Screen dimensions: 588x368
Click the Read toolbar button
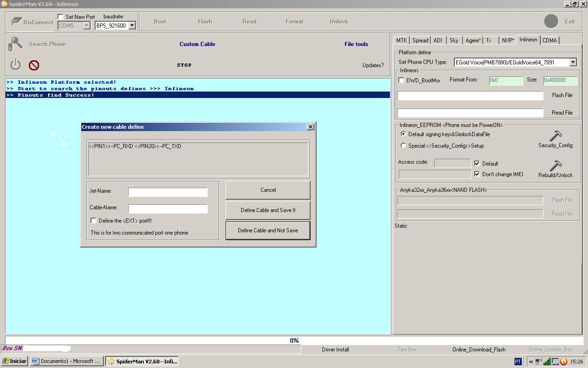[x=249, y=22]
